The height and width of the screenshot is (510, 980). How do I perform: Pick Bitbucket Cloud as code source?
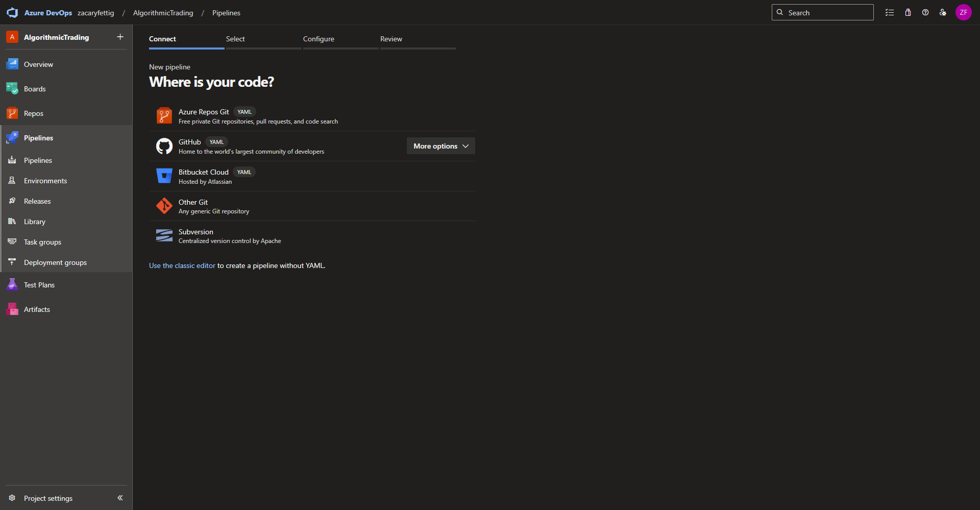203,173
